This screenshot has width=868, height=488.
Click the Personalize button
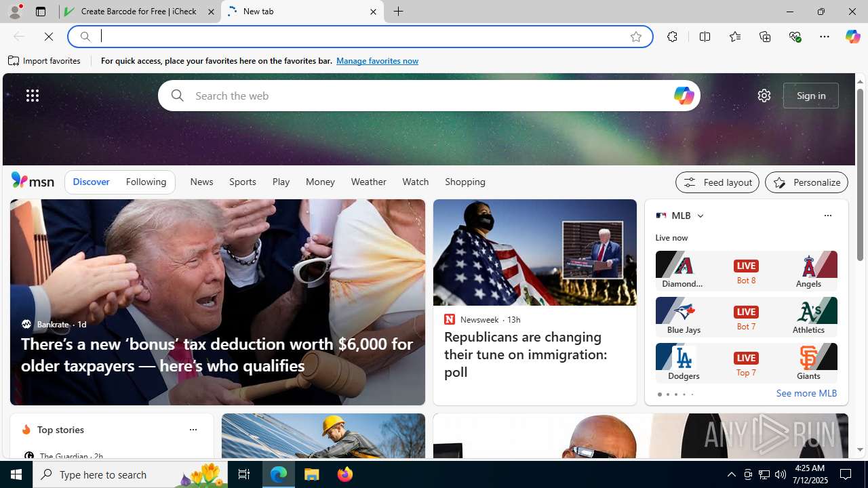(x=806, y=182)
